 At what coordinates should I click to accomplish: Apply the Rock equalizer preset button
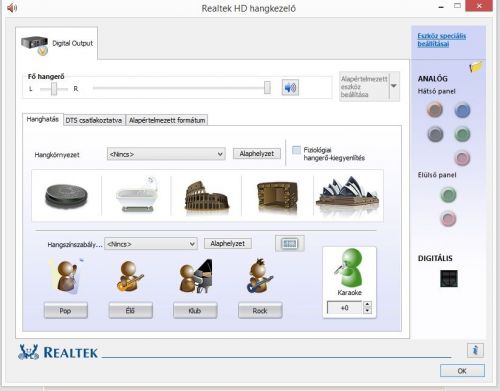click(260, 311)
